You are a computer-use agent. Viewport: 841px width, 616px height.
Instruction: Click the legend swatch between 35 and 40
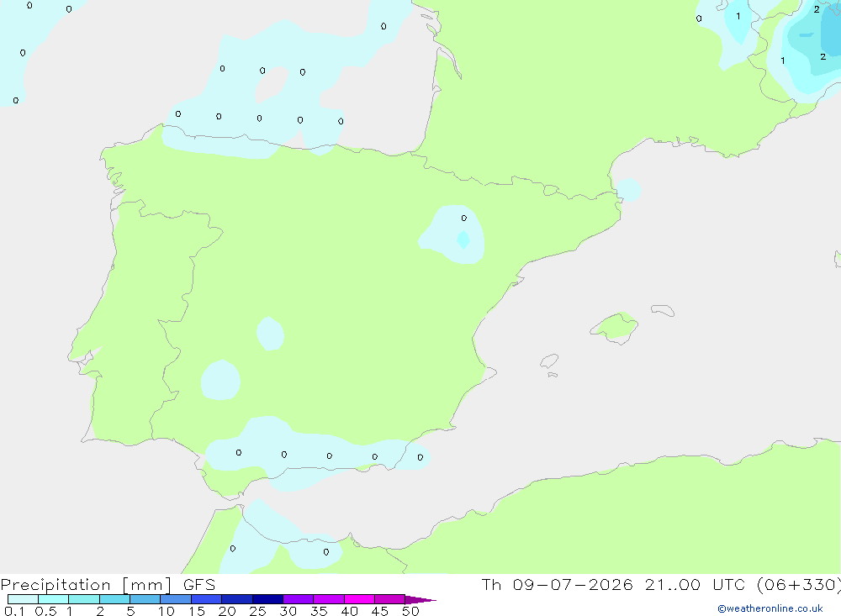pyautogui.click(x=329, y=599)
